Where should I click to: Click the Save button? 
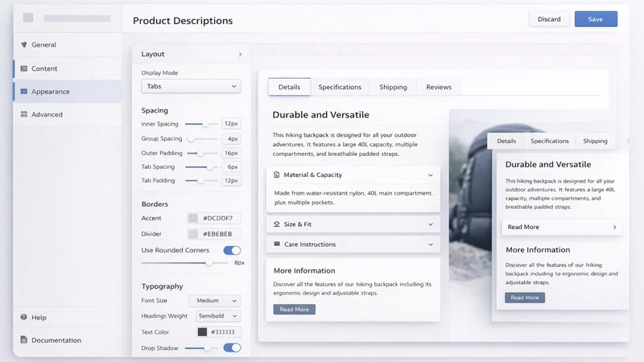(x=596, y=19)
